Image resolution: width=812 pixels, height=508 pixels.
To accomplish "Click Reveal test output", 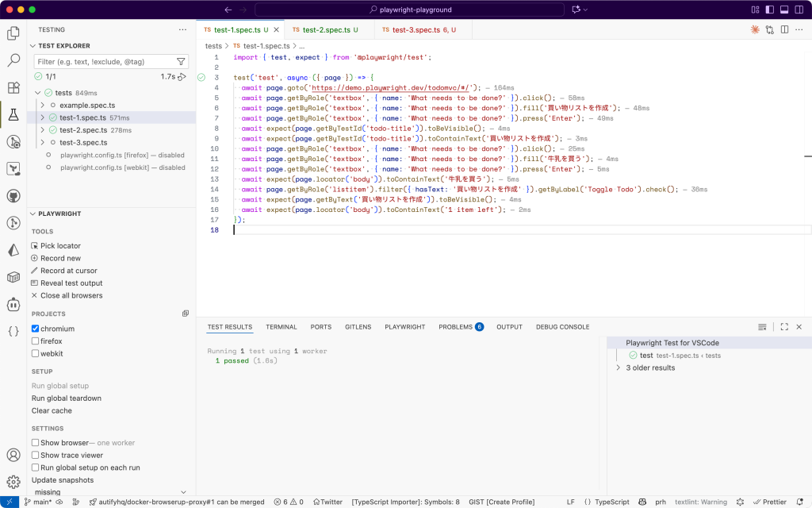I will click(67, 283).
